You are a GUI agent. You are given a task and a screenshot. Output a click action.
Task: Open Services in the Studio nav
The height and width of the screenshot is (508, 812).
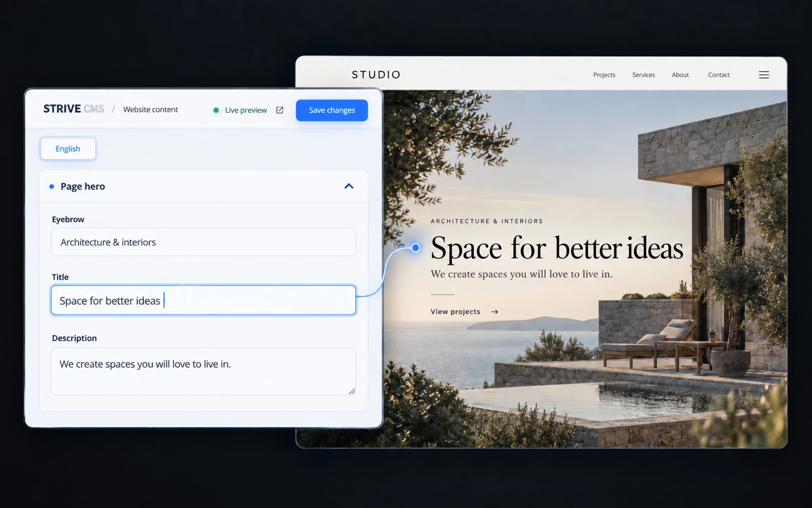644,75
